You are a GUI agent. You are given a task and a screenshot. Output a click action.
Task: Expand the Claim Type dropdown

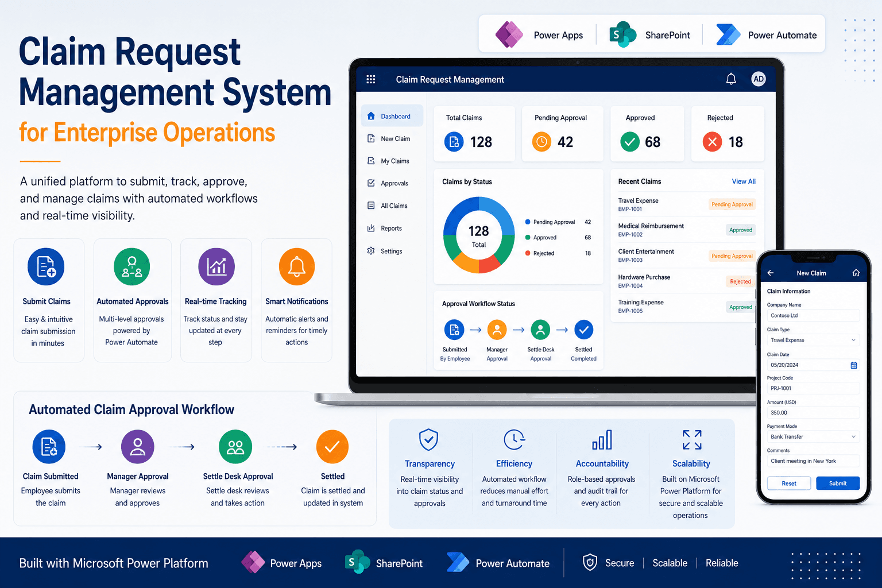coord(813,340)
